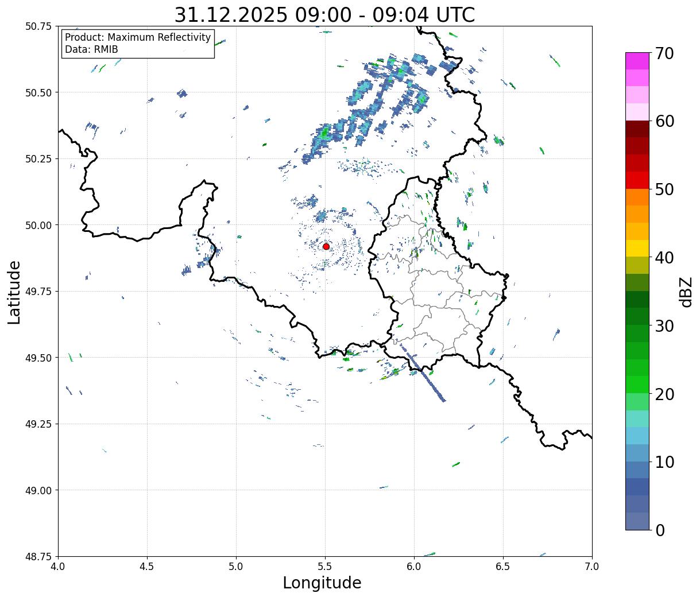Click the 'Latitude' axis label
This screenshot has width=700, height=597.
[x=14, y=292]
